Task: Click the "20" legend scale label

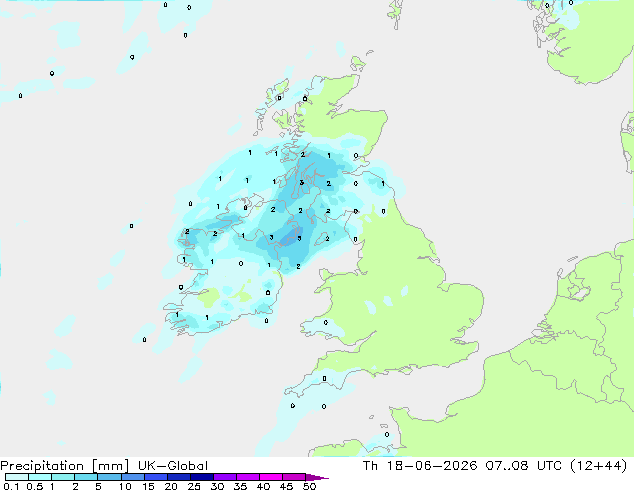Action: tap(171, 486)
